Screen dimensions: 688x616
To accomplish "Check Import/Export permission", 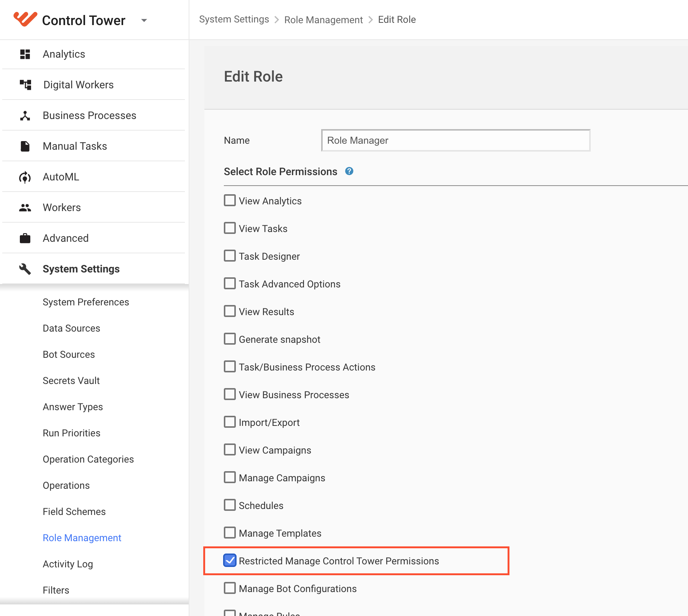I will click(x=230, y=422).
